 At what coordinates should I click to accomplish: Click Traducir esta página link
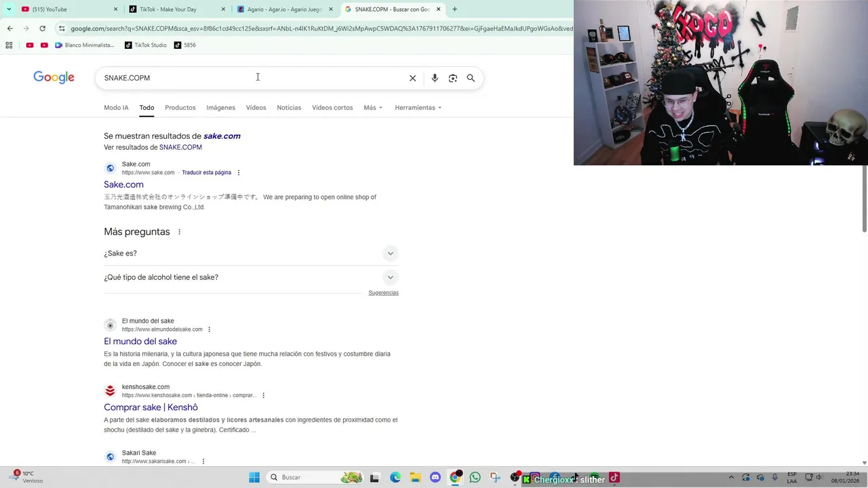[206, 173]
